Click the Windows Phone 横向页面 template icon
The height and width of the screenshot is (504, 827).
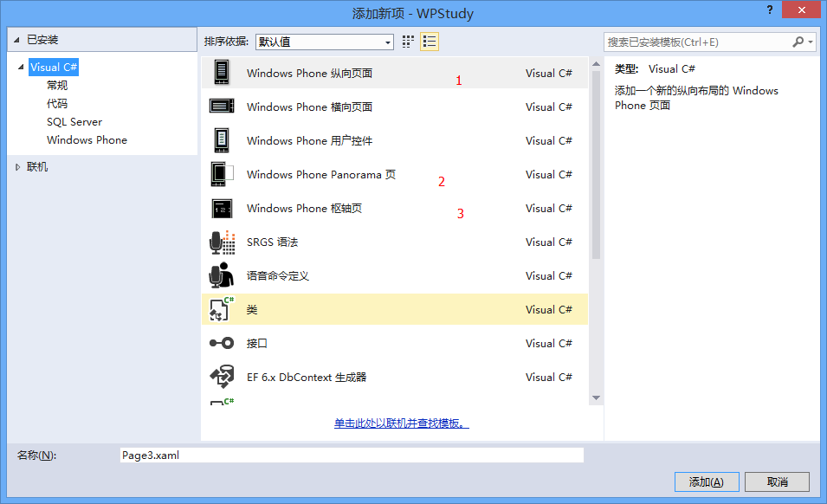pyautogui.click(x=222, y=107)
